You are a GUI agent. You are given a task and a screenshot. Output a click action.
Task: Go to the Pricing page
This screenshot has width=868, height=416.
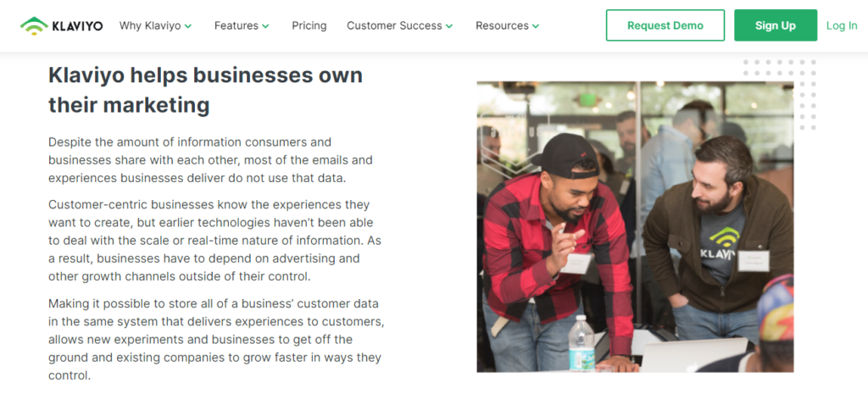309,25
